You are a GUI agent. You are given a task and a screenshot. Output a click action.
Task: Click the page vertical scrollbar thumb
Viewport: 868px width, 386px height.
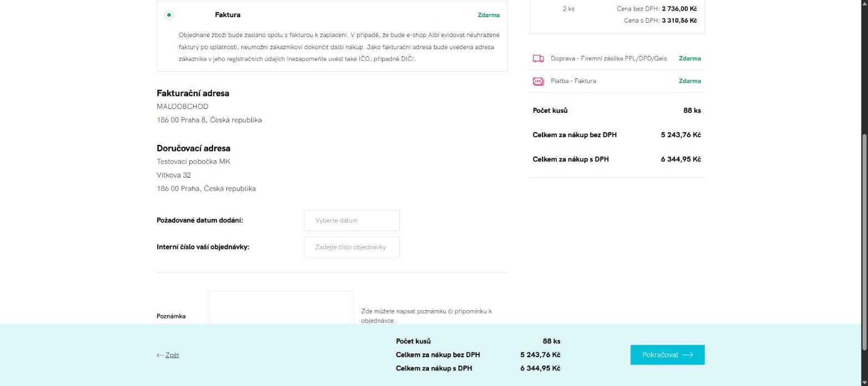click(865, 242)
